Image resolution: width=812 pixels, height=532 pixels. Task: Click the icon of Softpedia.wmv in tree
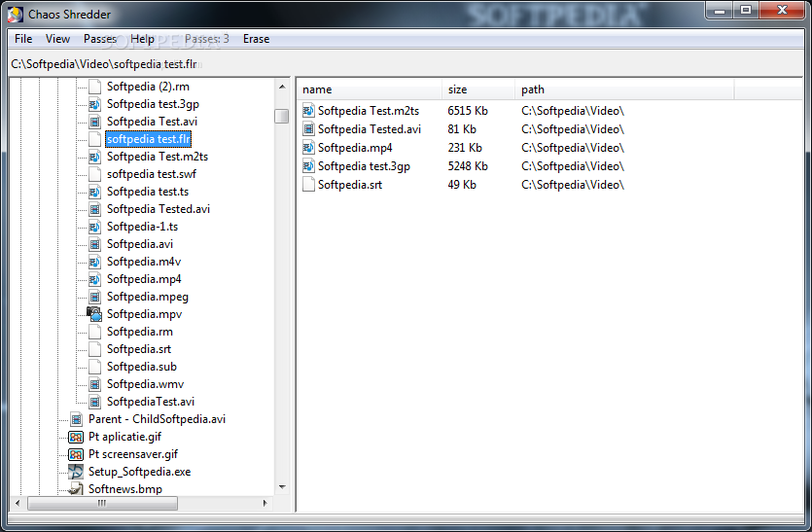pos(94,384)
